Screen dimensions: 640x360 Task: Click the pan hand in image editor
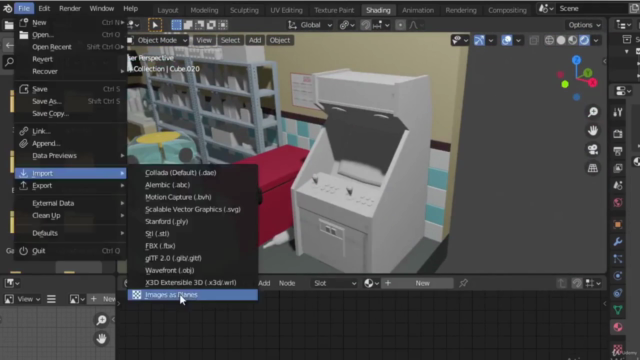[101, 338]
